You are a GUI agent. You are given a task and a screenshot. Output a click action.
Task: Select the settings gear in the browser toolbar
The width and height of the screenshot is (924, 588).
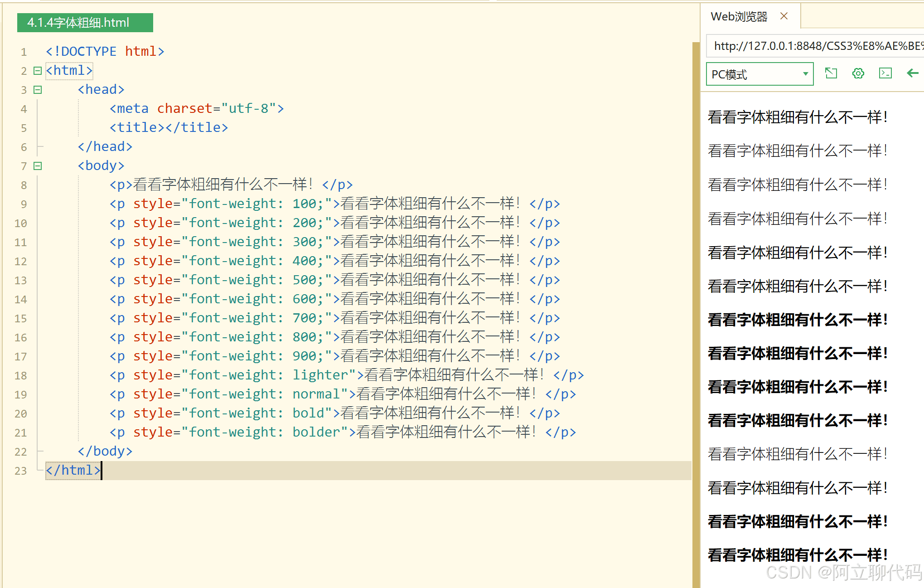coord(858,73)
